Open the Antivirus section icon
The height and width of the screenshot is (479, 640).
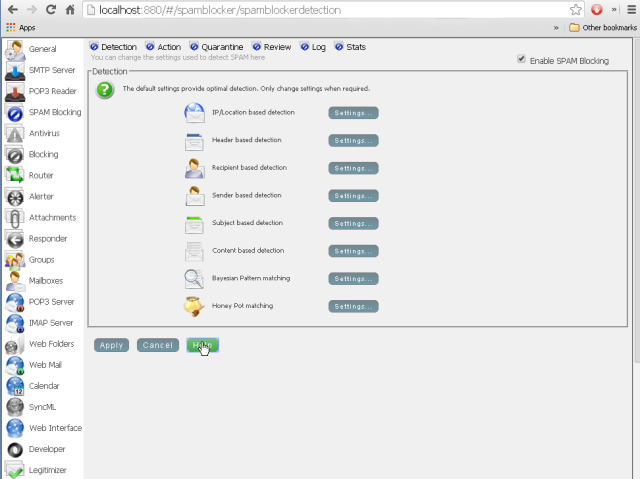pyautogui.click(x=15, y=133)
